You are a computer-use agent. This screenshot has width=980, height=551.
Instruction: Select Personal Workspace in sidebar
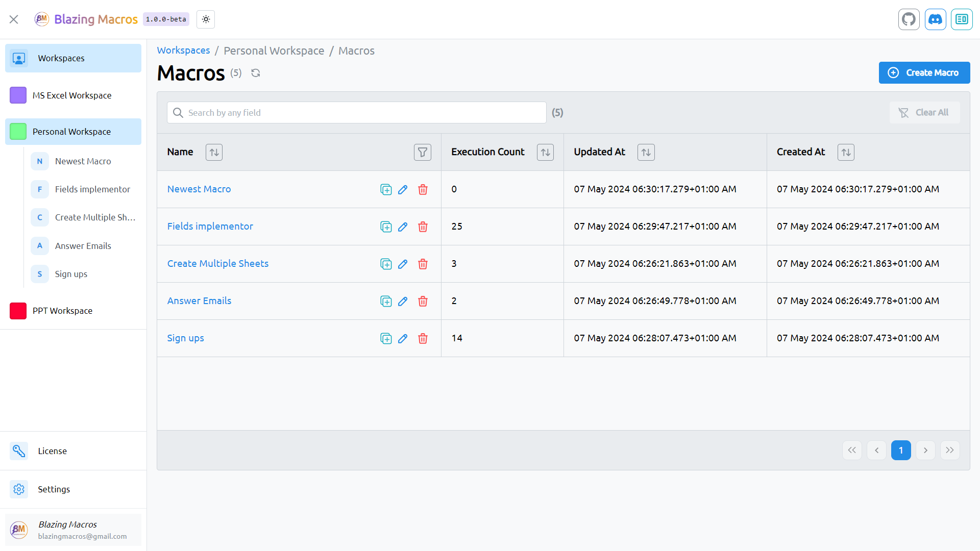click(x=73, y=132)
